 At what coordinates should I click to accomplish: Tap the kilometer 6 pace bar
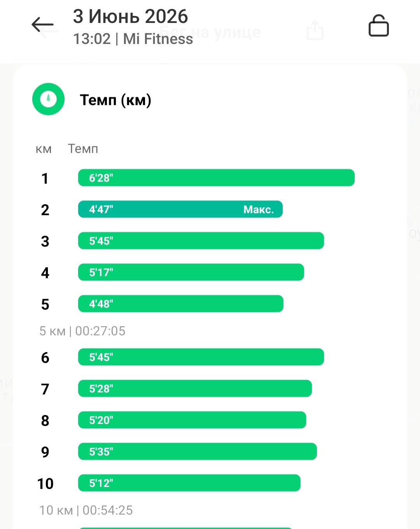pyautogui.click(x=201, y=357)
